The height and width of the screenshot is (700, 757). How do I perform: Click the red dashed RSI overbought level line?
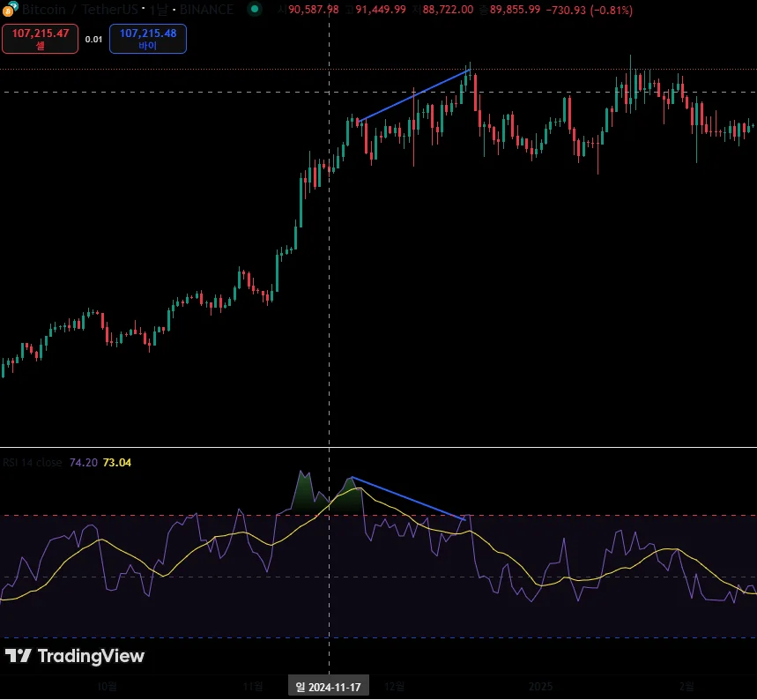[x=379, y=516]
